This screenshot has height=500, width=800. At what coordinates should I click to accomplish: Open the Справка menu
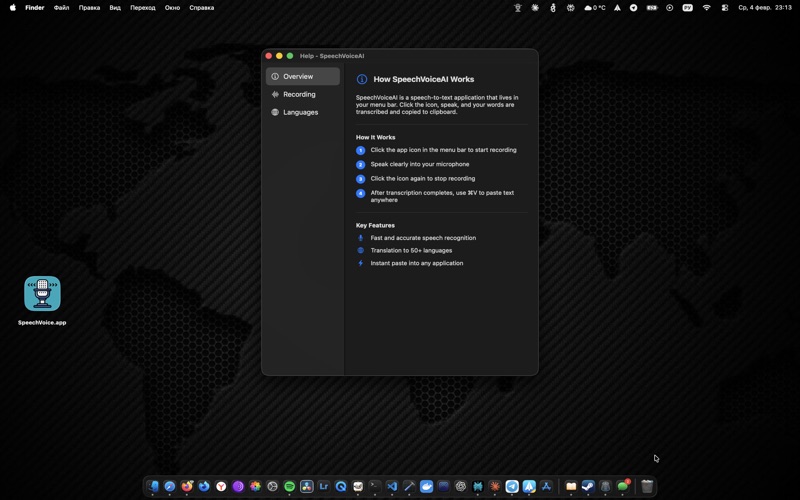(202, 8)
